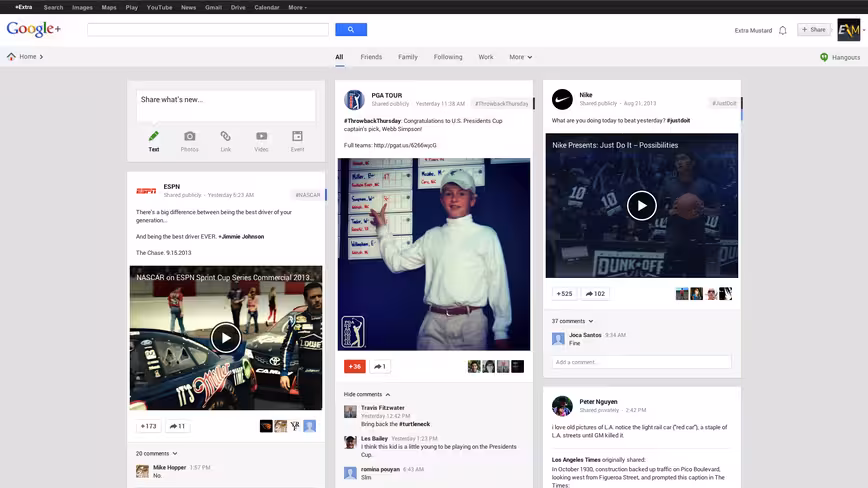Open the pgat.us full teams link
The height and width of the screenshot is (488, 868).
[x=405, y=146]
